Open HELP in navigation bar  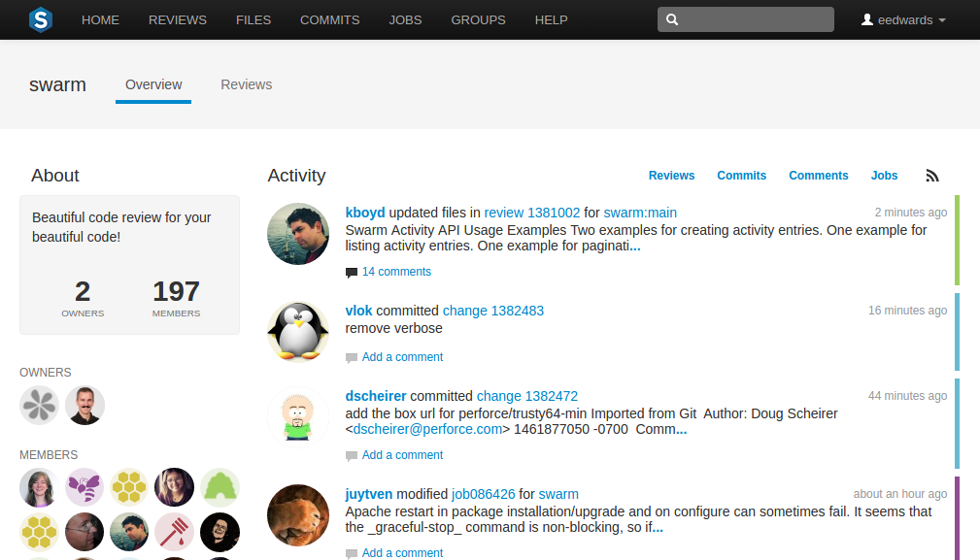[552, 20]
